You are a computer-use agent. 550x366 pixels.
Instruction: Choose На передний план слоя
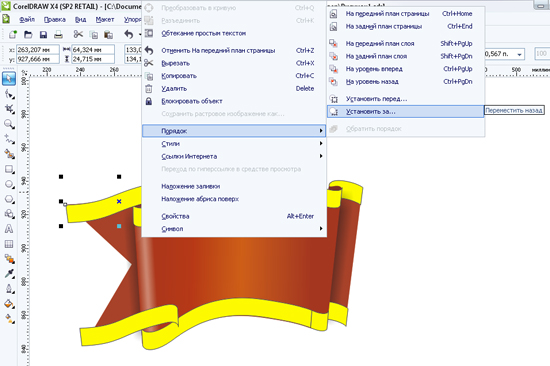coord(405,44)
